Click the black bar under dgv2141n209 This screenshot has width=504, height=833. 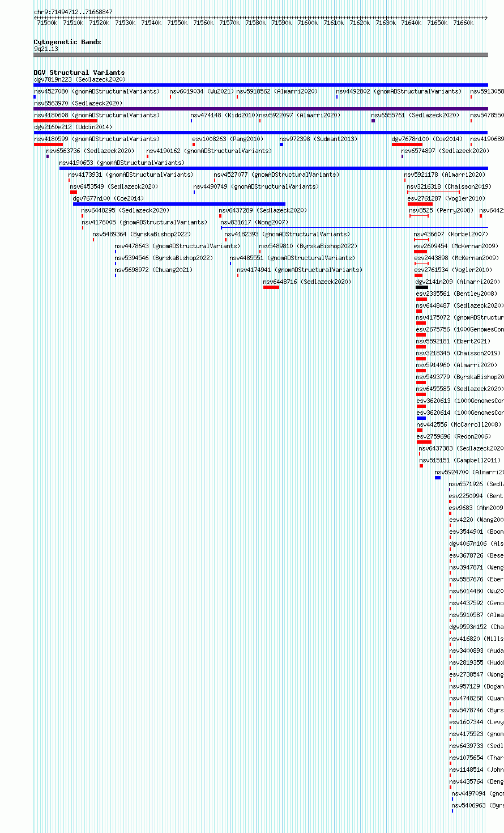click(422, 287)
